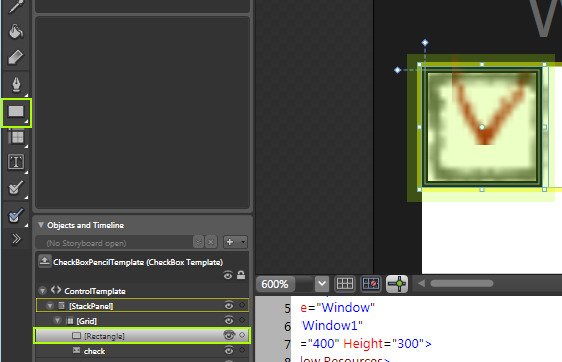562x362 pixels.
Task: Select the Pen tool
Action: click(x=16, y=84)
